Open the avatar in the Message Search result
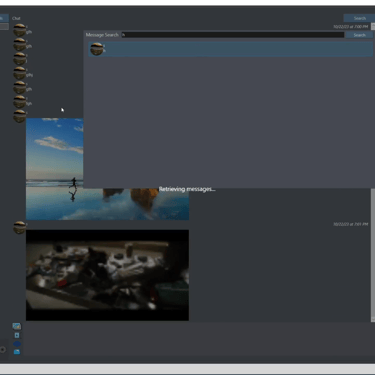 tap(97, 49)
